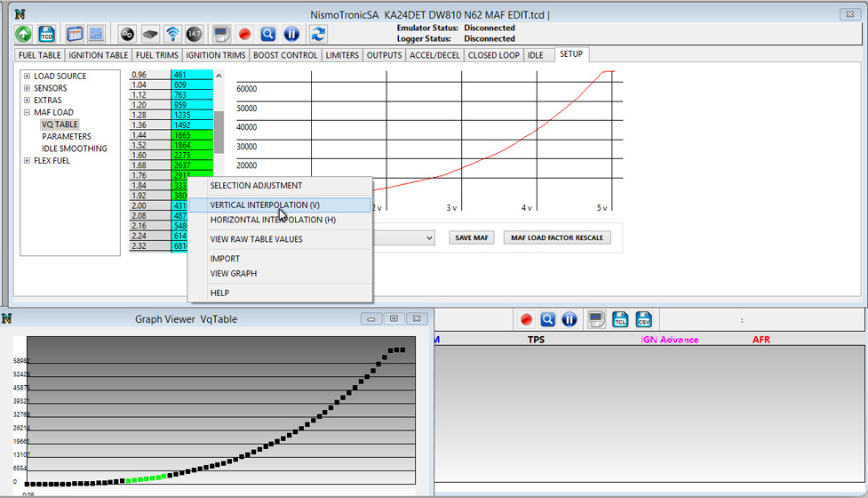Screen dimensions: 868x498
Task: Click the IGN Advance column label
Action: 670,340
